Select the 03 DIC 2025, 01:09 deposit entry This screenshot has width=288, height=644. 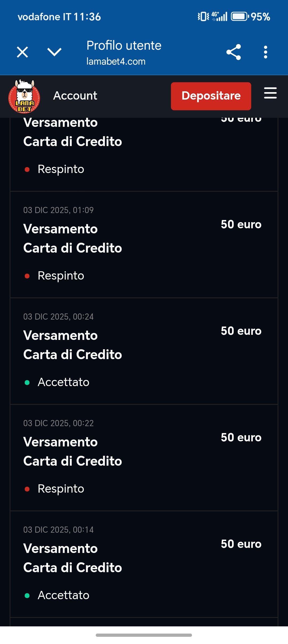pyautogui.click(x=144, y=244)
